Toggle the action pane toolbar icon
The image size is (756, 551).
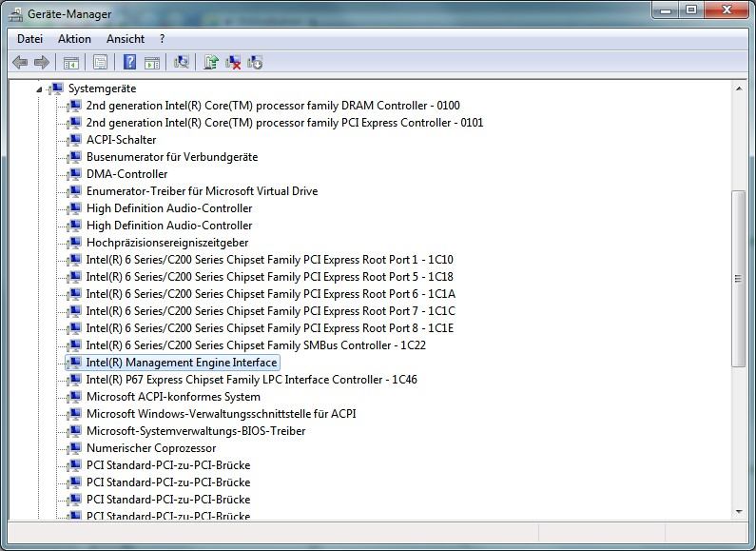pos(152,62)
